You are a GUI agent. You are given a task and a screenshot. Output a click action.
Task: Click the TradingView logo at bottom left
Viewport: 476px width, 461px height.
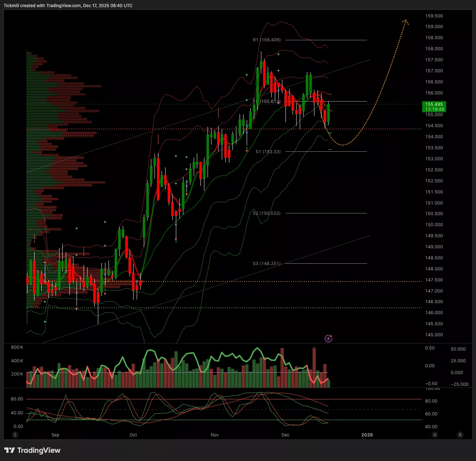[32, 450]
